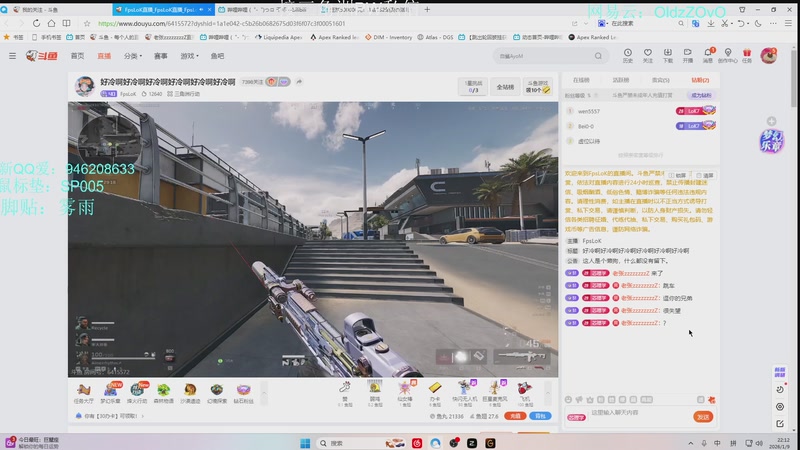800x450 pixels.
Task: Click the plus icon above the 梦幻乐章 badge
Action: (771, 121)
